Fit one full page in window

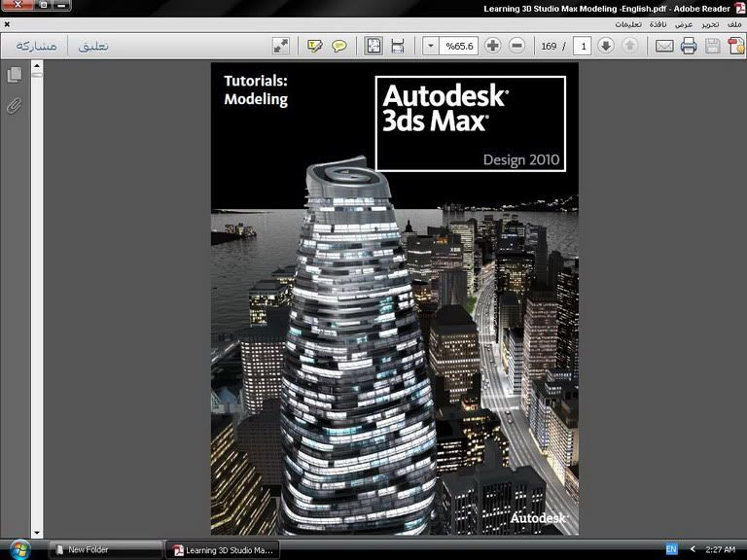click(373, 47)
